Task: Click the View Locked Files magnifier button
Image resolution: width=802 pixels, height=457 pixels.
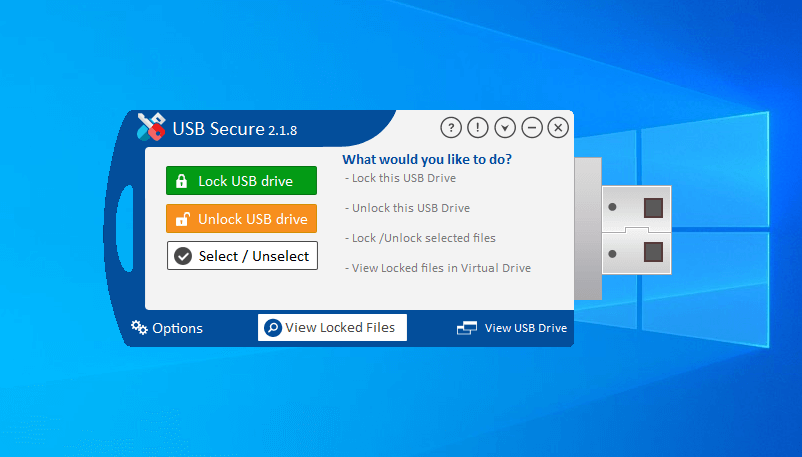Action: click(332, 327)
